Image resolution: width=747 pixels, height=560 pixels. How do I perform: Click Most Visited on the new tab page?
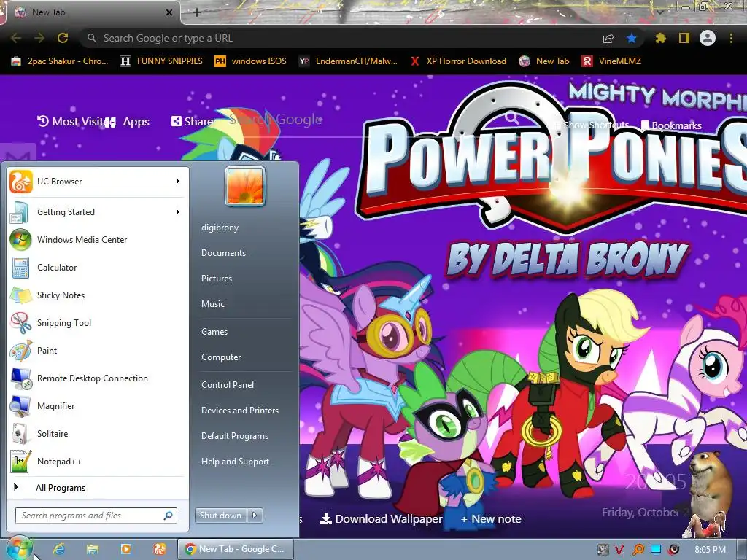pos(71,122)
